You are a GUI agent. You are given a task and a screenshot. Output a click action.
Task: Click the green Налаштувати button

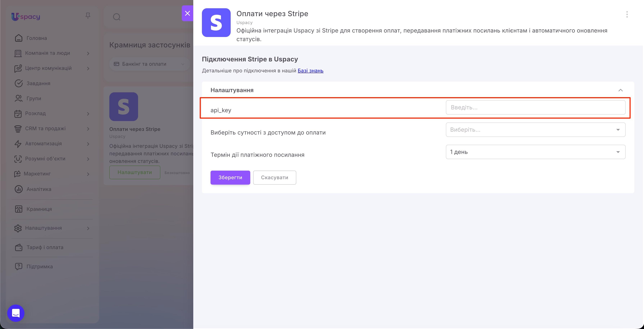pos(135,172)
